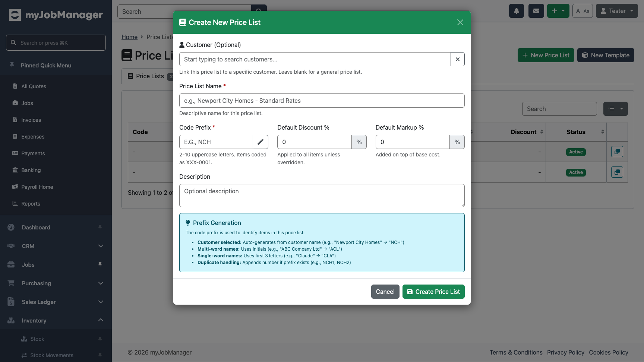
Task: Open the Dashboard
Action: coord(36,227)
